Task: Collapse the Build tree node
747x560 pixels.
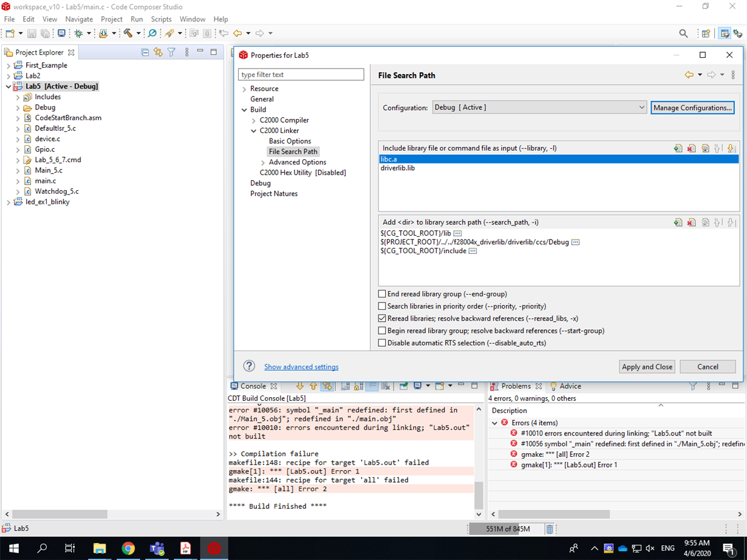Action: (x=244, y=110)
